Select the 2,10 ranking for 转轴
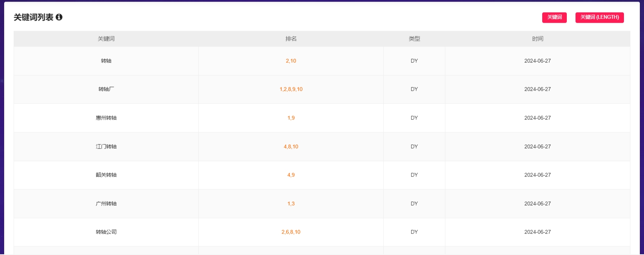644x255 pixels. pos(291,61)
